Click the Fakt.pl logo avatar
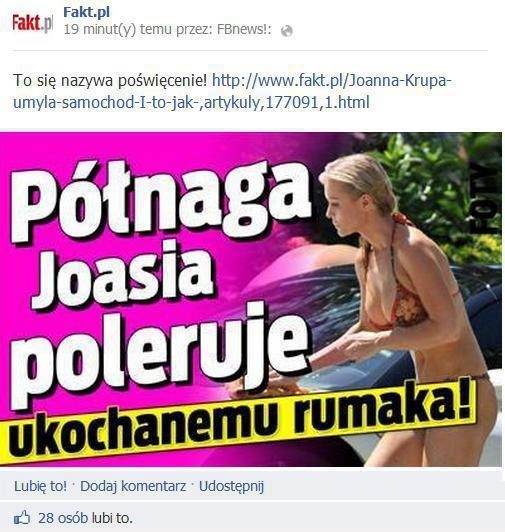 [33, 23]
